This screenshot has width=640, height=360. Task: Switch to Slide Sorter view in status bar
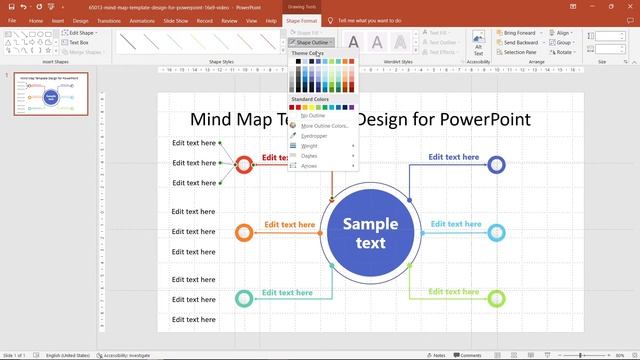514,356
